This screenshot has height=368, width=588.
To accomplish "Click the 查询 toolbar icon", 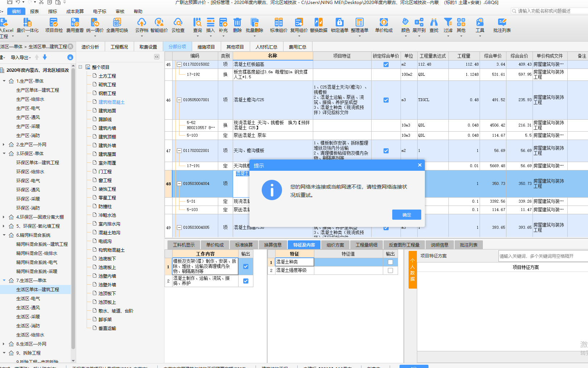I will [x=198, y=25].
